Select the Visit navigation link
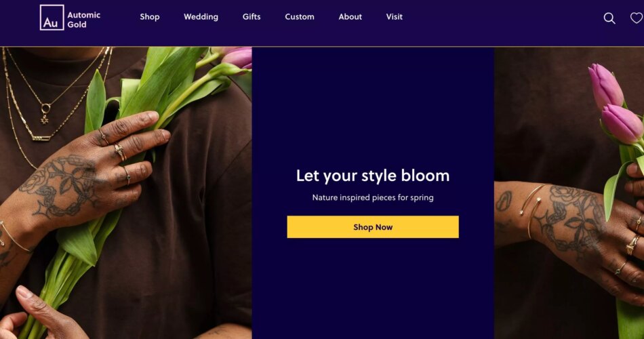The image size is (644, 339). coord(395,17)
